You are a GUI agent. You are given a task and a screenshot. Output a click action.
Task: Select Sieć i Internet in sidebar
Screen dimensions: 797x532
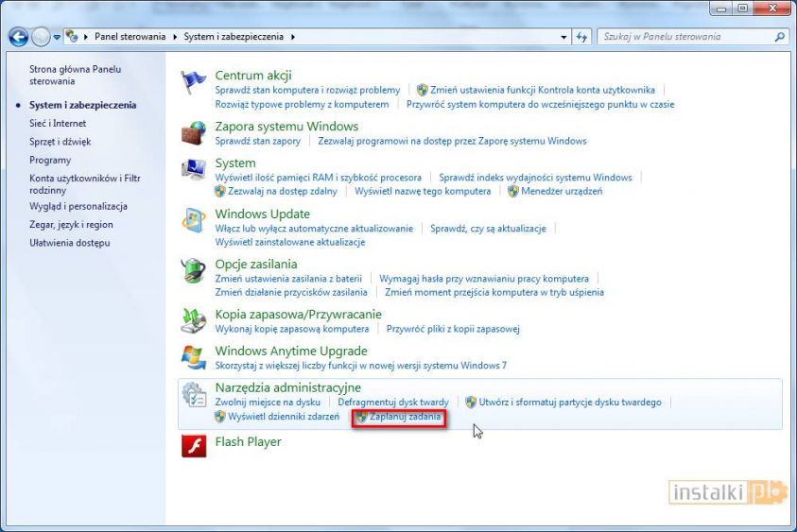click(x=58, y=124)
